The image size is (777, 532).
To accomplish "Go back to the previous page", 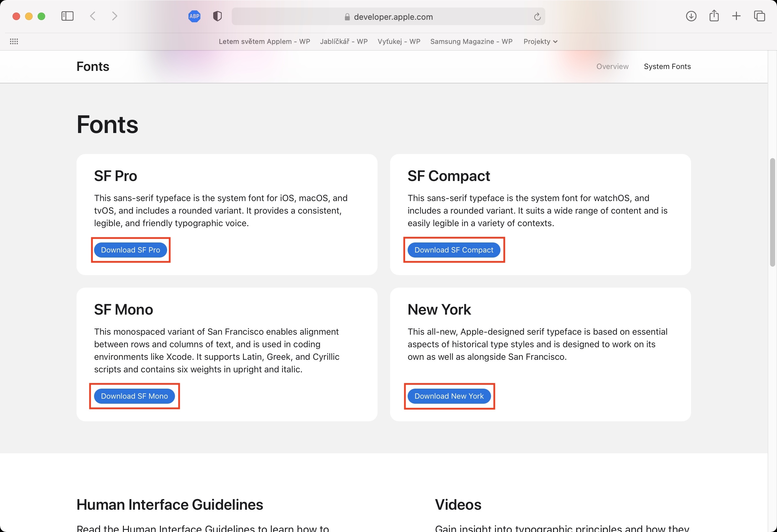I will [x=93, y=16].
